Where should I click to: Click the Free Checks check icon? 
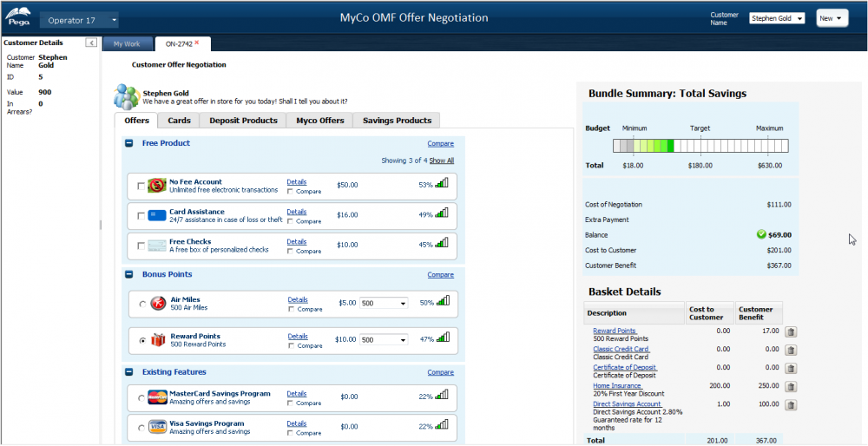tap(157, 246)
